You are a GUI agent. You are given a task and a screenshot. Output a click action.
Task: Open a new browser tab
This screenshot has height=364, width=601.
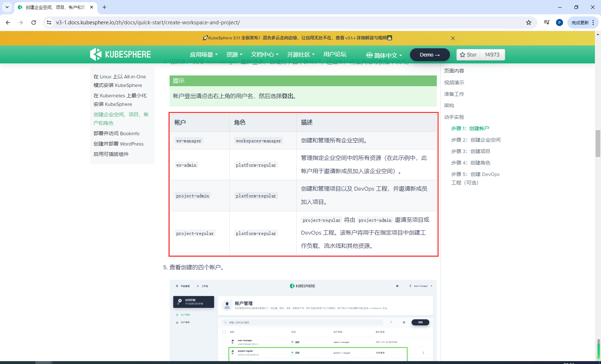click(x=104, y=7)
